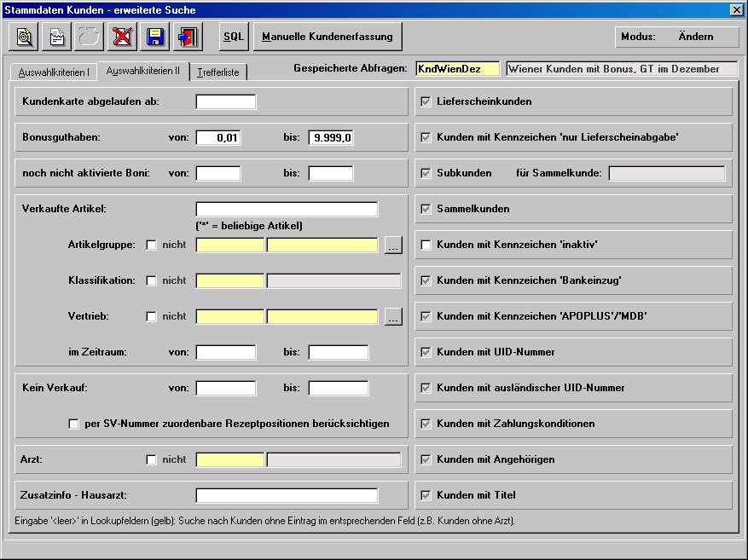Toggle per SV-Nummer Rezeptpositionen checkbox
This screenshot has width=748, height=560.
pos(73,424)
